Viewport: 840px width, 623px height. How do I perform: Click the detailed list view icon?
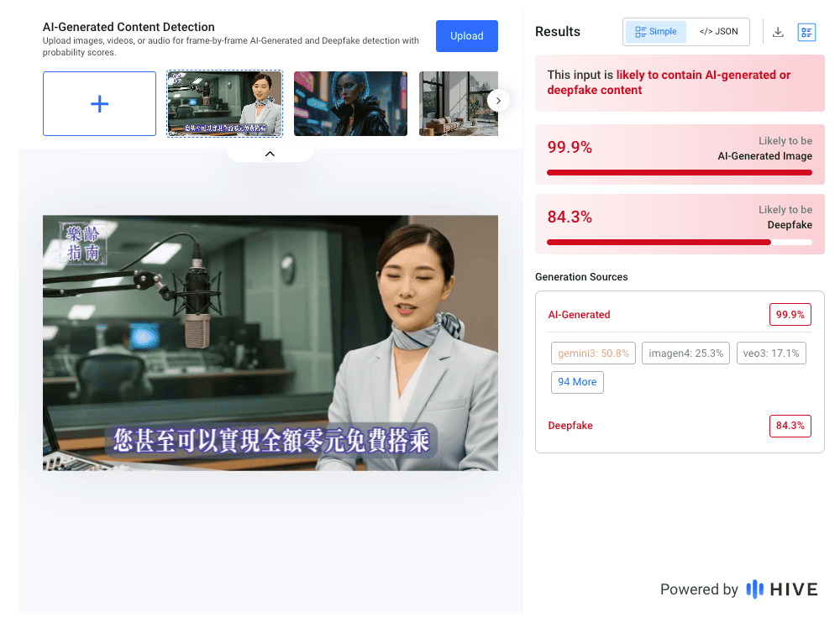806,32
